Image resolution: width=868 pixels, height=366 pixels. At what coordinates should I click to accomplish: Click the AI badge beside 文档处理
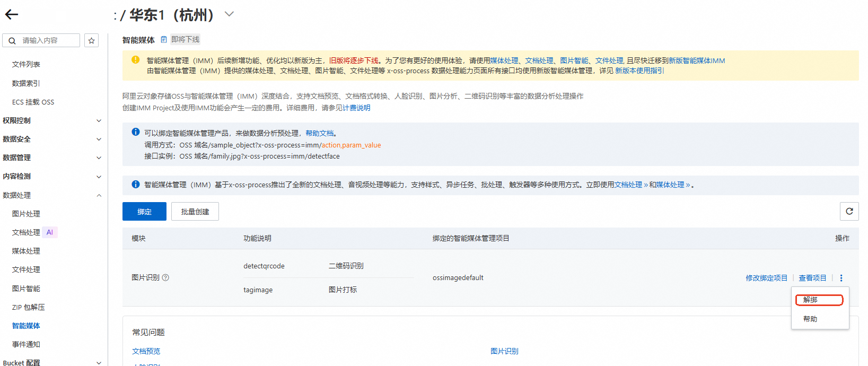click(50, 232)
